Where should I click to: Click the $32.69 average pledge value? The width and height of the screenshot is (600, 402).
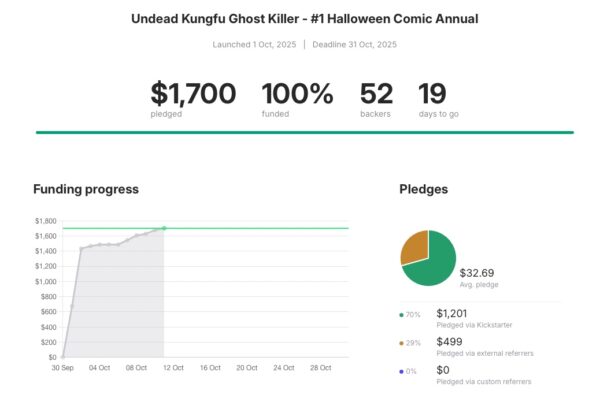click(476, 272)
